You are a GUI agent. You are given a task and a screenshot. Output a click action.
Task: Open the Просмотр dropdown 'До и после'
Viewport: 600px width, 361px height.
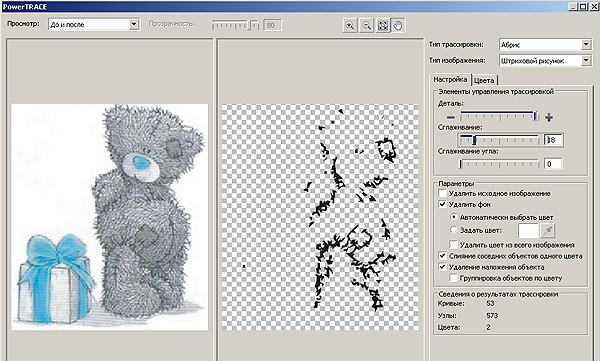[x=94, y=25]
